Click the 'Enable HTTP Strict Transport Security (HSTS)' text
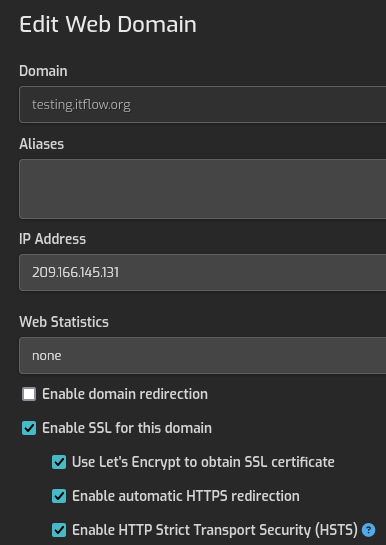This screenshot has width=386, height=545. tap(215, 530)
